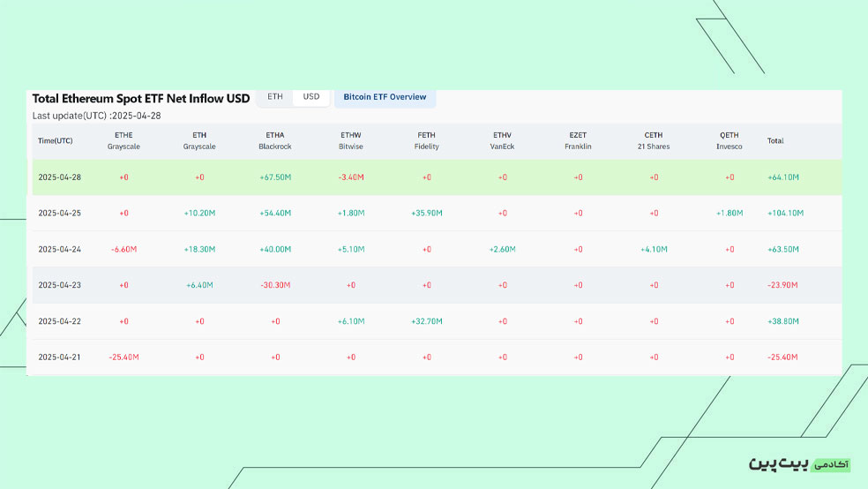This screenshot has width=868, height=489.
Task: Select the 2025-04-23 date row
Action: (x=437, y=285)
